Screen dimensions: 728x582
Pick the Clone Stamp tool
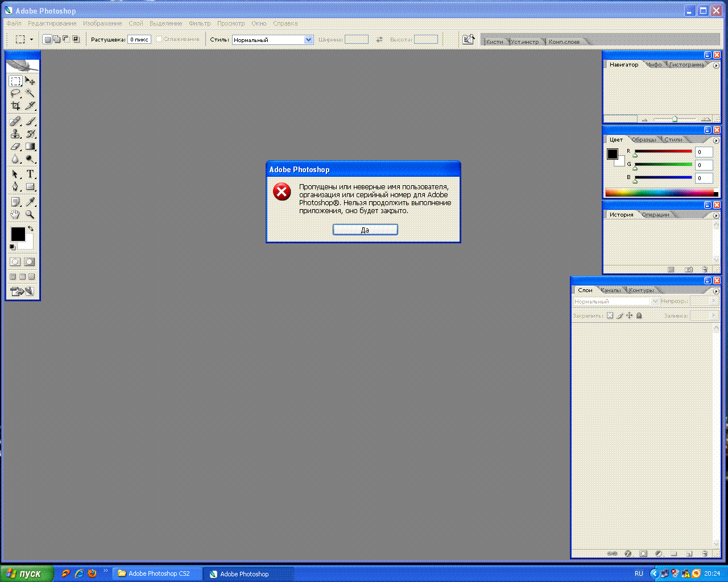point(15,134)
